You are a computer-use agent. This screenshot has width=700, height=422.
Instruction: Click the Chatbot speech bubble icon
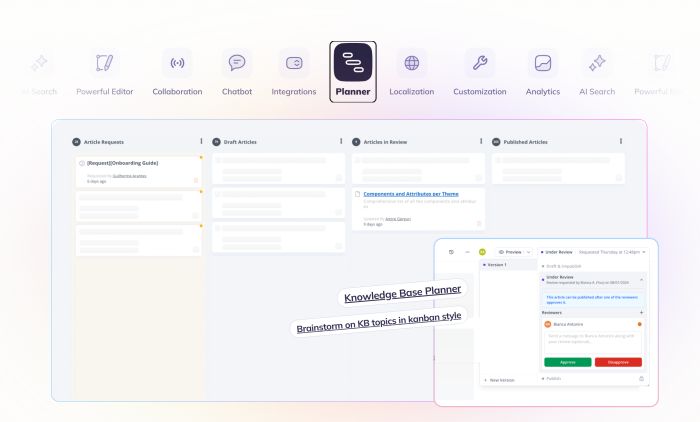point(237,63)
